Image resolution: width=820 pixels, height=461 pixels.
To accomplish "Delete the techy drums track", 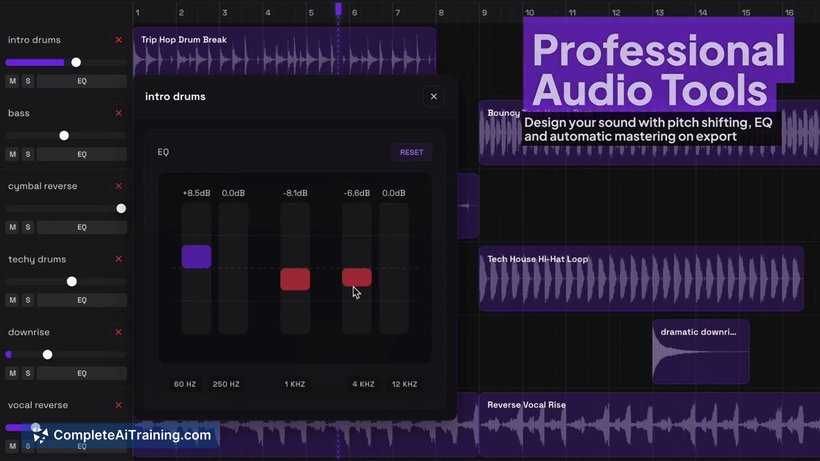I will (x=119, y=259).
